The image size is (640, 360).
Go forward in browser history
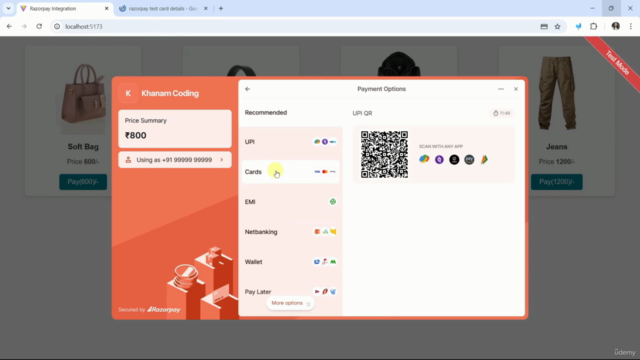[24, 27]
